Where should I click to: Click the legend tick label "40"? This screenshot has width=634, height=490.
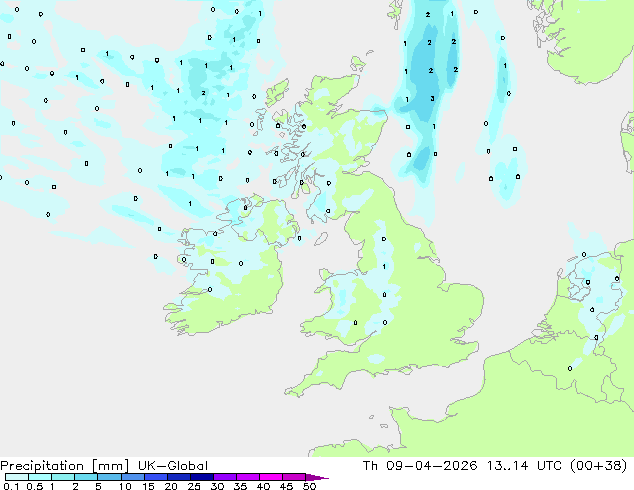(x=263, y=486)
